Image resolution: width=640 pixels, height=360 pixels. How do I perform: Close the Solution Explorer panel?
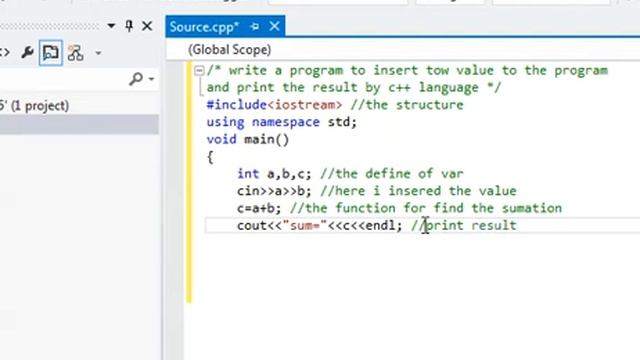147,26
